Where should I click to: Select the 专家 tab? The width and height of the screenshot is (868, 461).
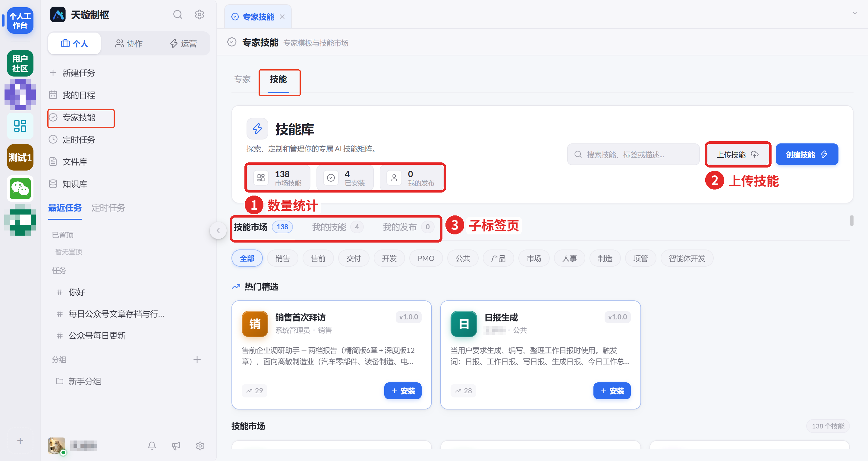242,79
